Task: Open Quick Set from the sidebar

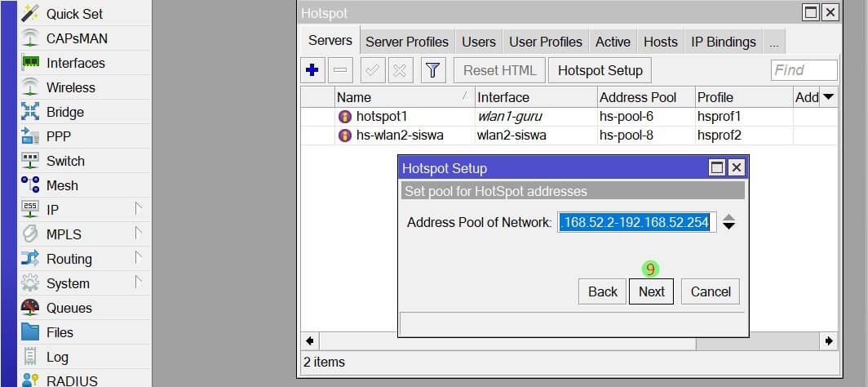Action: point(74,14)
